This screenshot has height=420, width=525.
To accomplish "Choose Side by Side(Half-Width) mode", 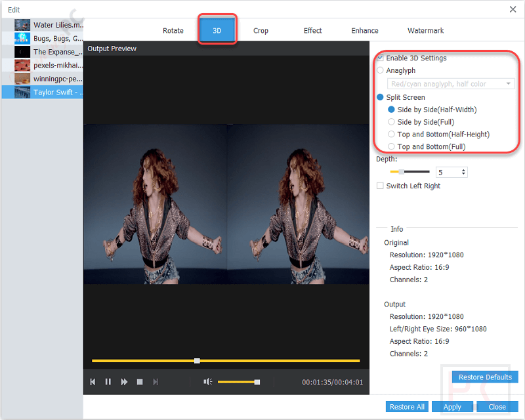I will (x=391, y=110).
